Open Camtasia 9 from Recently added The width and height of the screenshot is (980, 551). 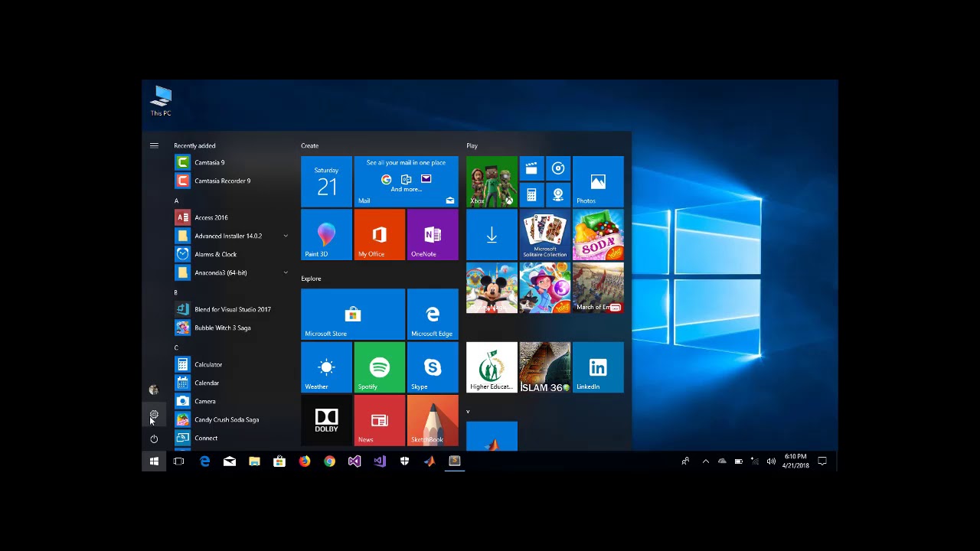233,162
